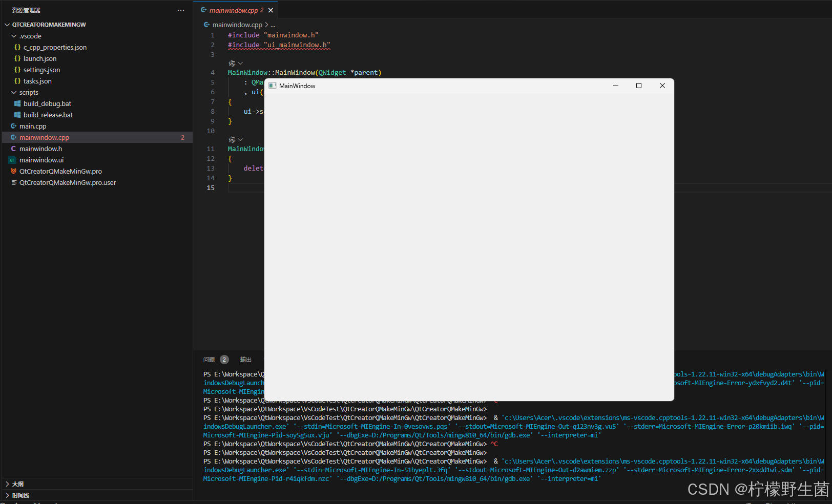Click the AI codelens icon above line 4

coord(232,64)
